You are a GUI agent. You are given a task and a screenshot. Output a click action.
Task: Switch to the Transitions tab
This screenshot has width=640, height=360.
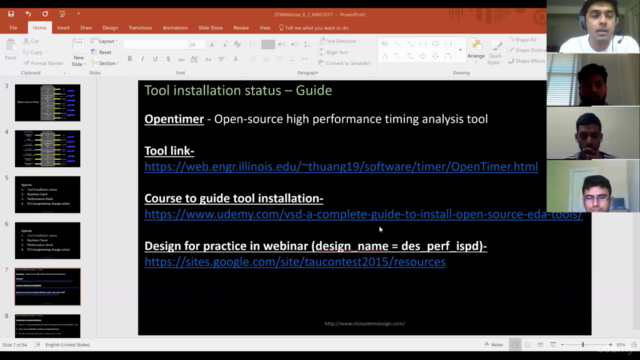click(x=140, y=28)
